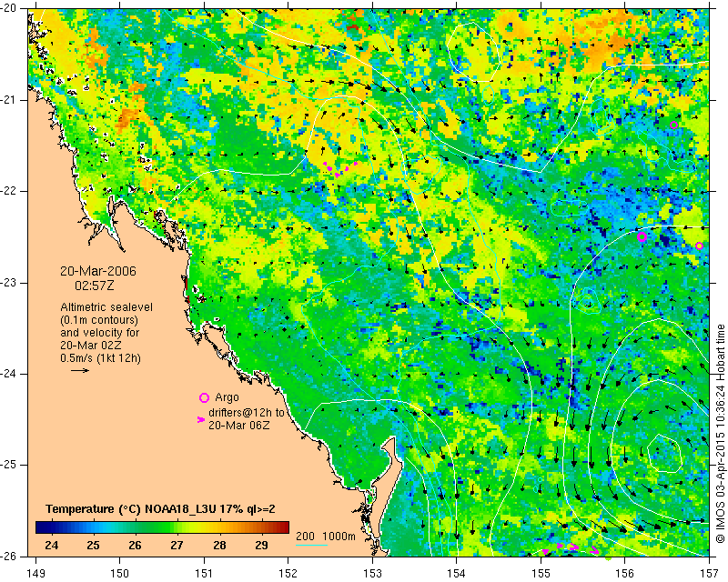
Task: Click the '02:57Z' time label
Action: pyautogui.click(x=95, y=286)
